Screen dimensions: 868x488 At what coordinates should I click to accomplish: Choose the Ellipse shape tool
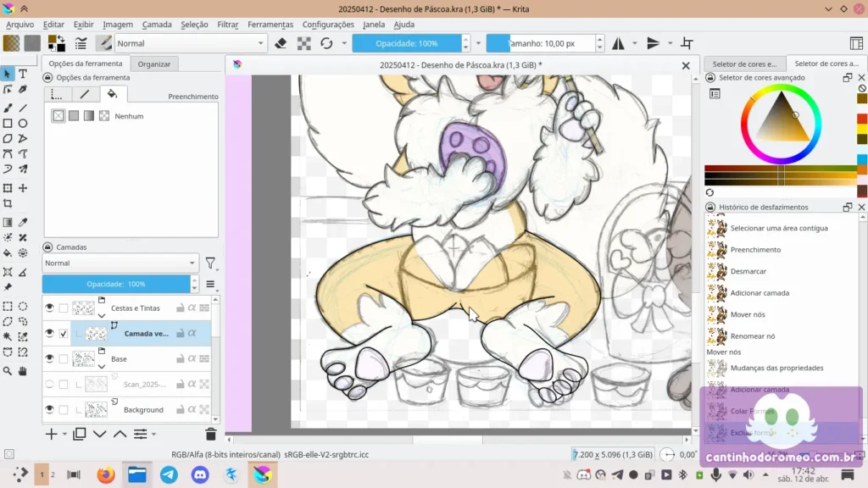[x=23, y=124]
